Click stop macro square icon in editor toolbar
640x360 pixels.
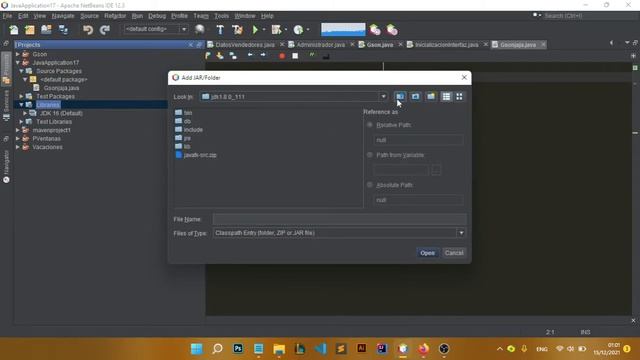(x=295, y=56)
